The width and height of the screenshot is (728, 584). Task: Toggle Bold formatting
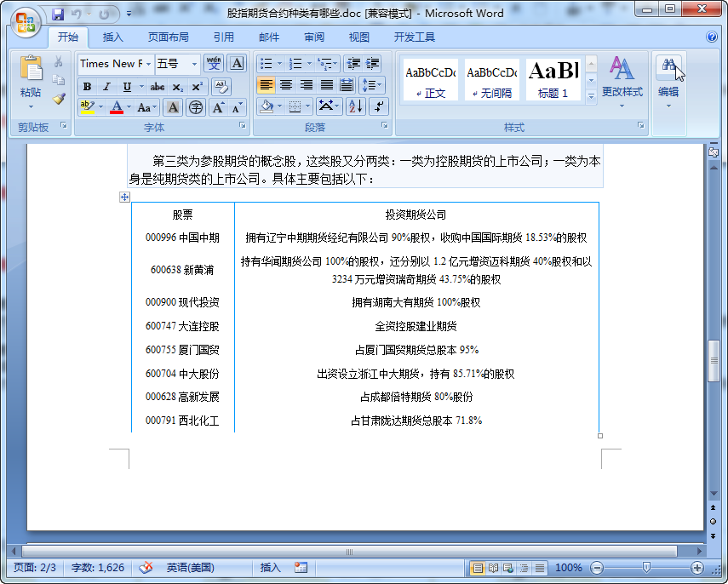point(87,87)
